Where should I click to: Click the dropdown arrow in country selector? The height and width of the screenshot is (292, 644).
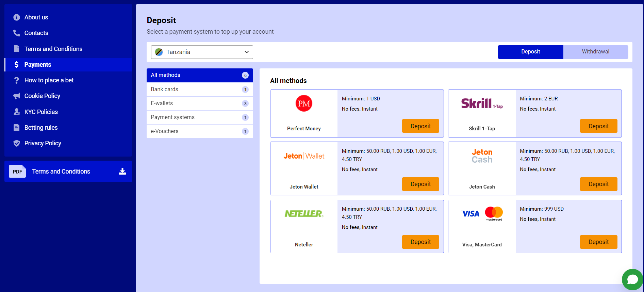(x=247, y=52)
